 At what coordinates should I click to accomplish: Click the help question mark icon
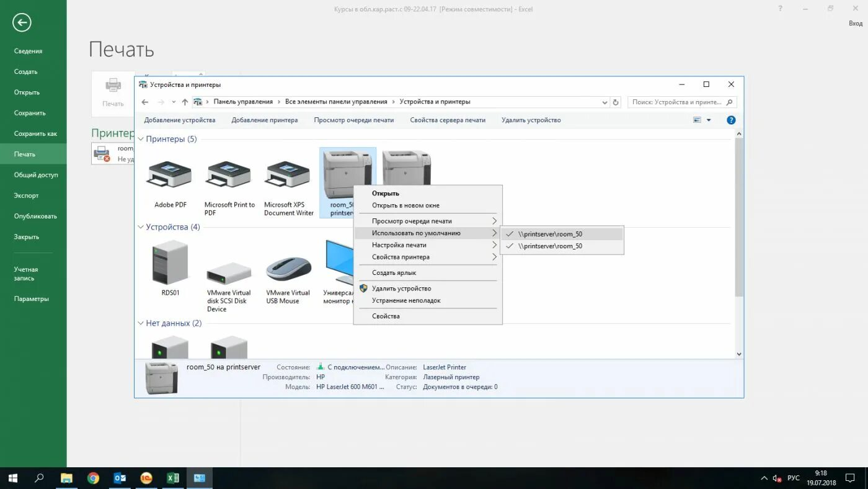(731, 120)
